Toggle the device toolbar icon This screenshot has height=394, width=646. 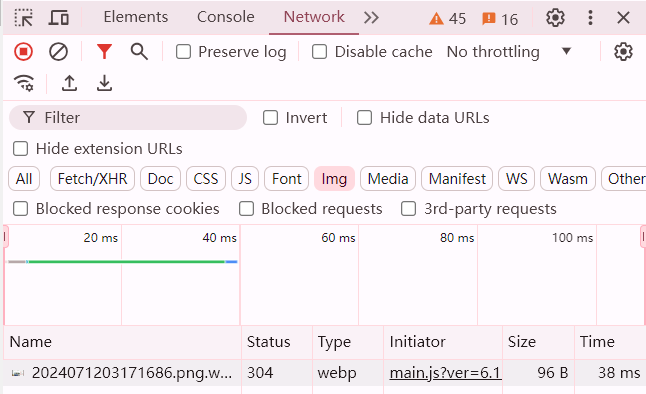click(59, 18)
